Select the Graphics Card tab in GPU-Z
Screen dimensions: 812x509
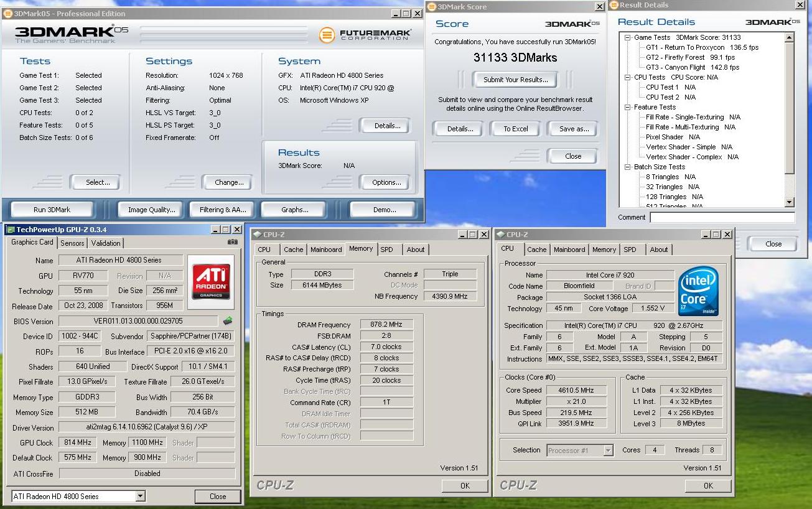(32, 242)
